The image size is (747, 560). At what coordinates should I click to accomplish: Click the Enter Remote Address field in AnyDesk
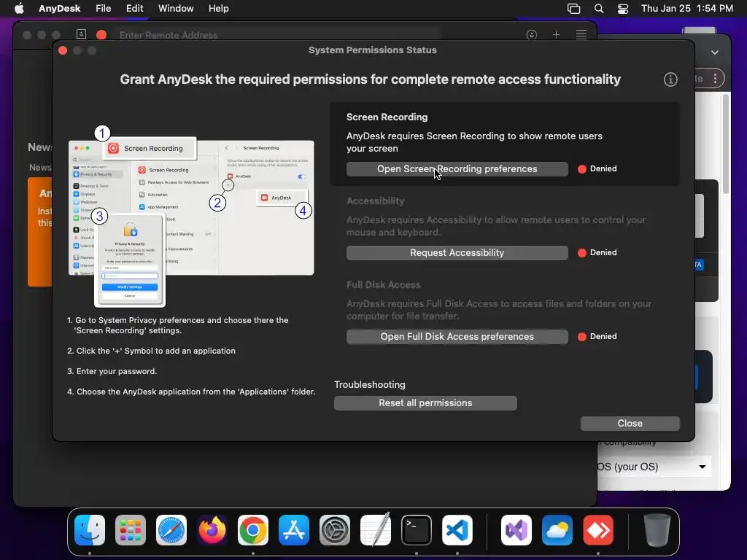(x=279, y=35)
